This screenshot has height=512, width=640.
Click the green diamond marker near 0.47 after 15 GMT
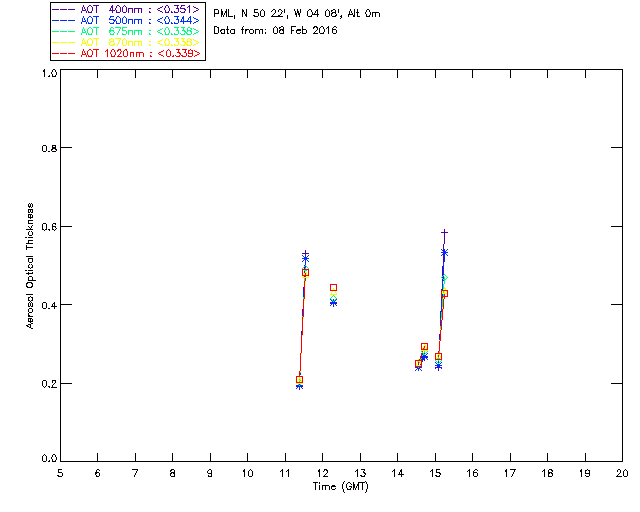444,278
